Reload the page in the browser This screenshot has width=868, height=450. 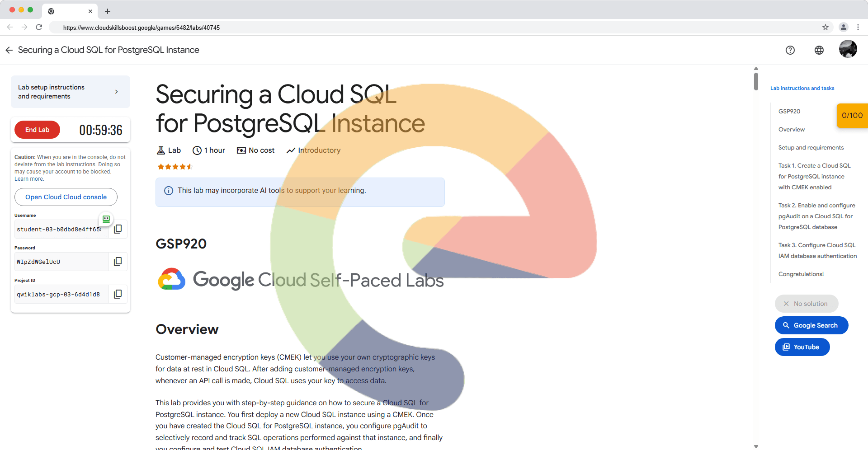coord(39,28)
